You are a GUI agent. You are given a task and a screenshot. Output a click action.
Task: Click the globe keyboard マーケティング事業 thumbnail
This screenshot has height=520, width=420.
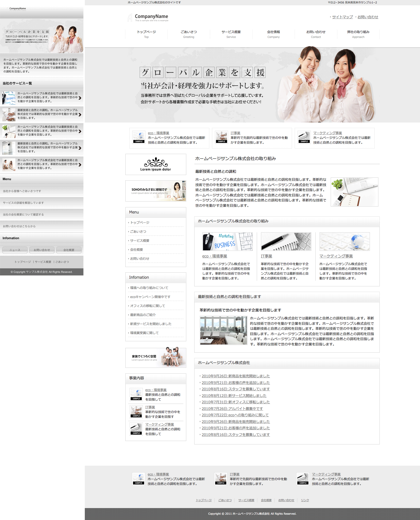[344, 242]
